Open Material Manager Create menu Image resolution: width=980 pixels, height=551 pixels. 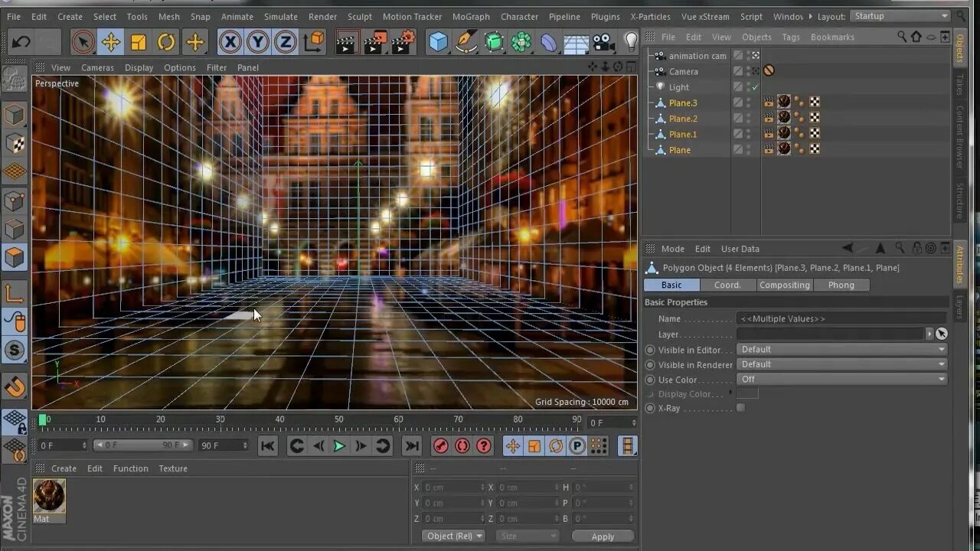(64, 468)
